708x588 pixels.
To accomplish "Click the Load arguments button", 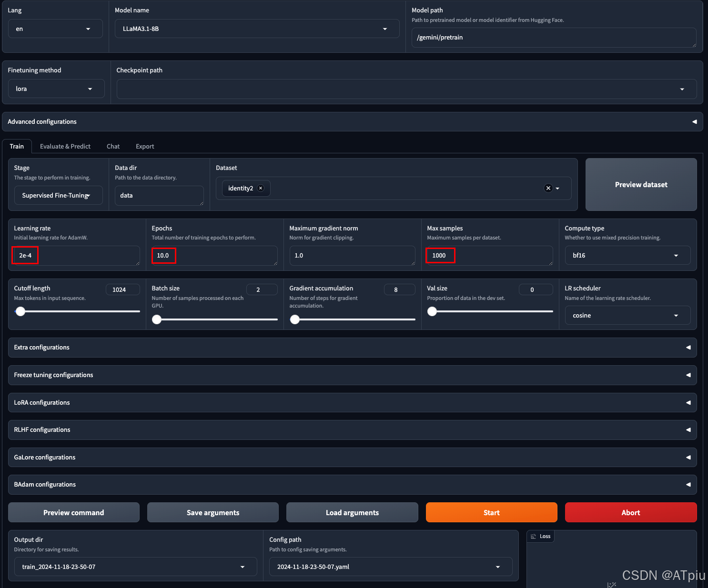I will pos(352,512).
